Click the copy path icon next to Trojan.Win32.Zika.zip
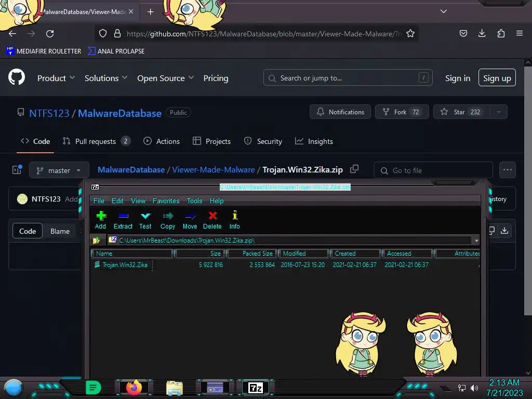Viewport: 532px width, 399px height. [354, 169]
